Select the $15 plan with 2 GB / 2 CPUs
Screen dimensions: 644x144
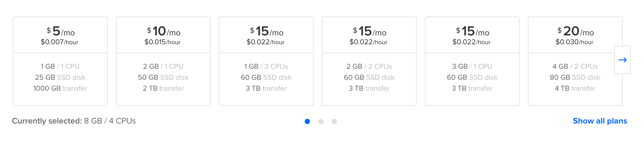pyautogui.click(x=369, y=61)
